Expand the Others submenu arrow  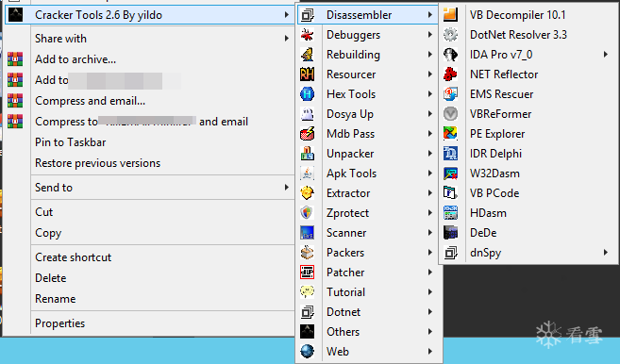click(x=429, y=331)
